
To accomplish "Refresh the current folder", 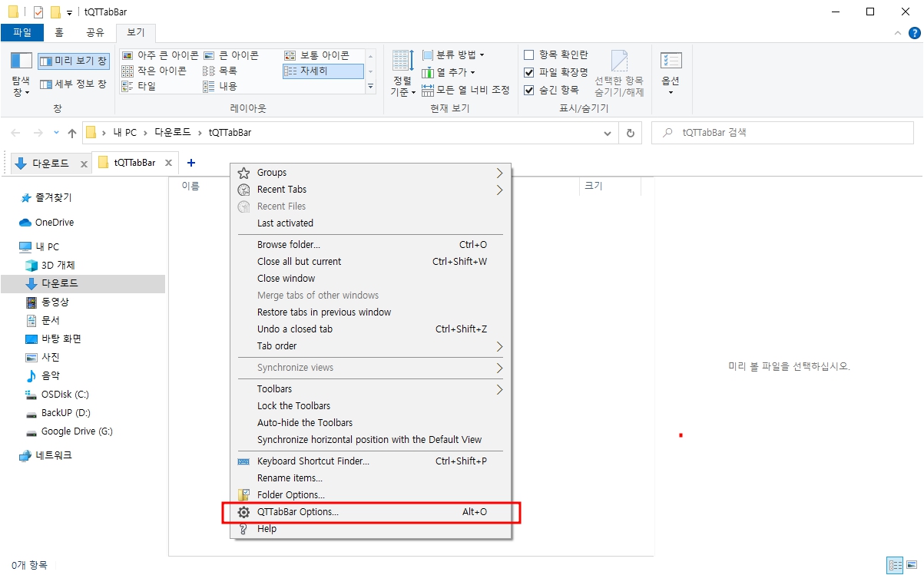I will click(631, 133).
